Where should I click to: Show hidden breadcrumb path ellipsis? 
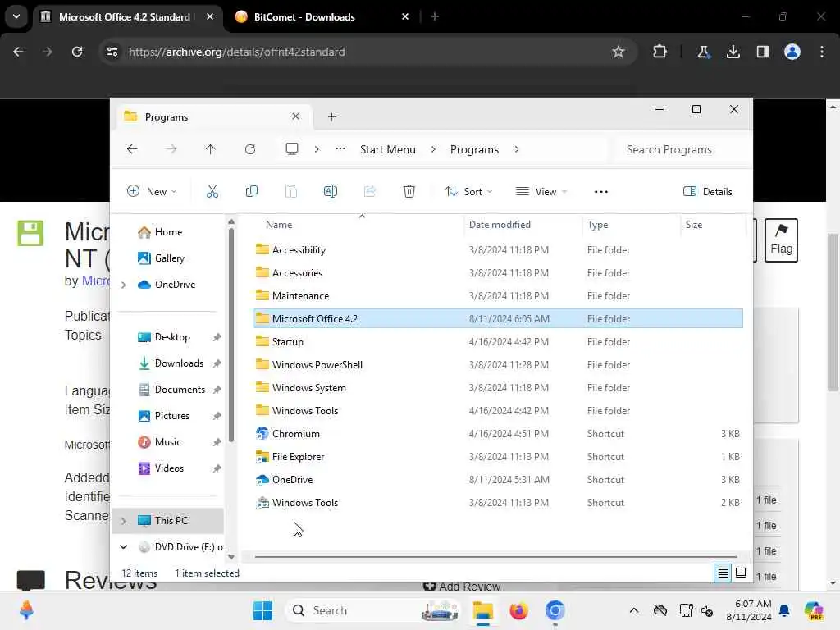(340, 149)
